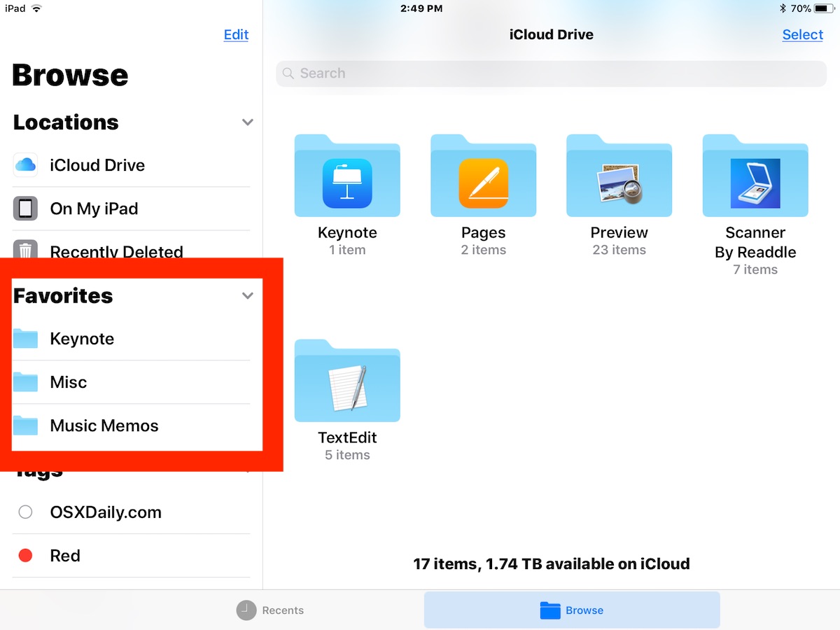The width and height of the screenshot is (840, 630).
Task: Open Recently Deleted trash location
Action: (131, 251)
